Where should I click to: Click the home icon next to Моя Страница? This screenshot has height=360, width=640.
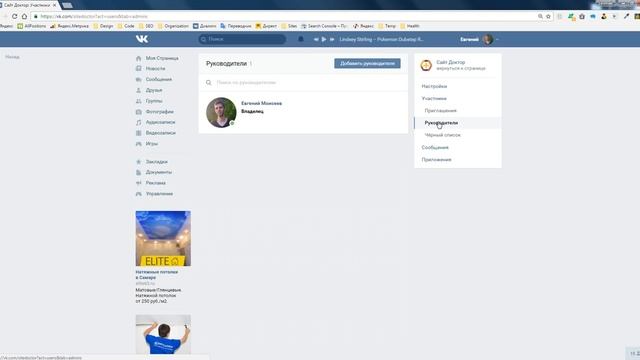coord(138,58)
